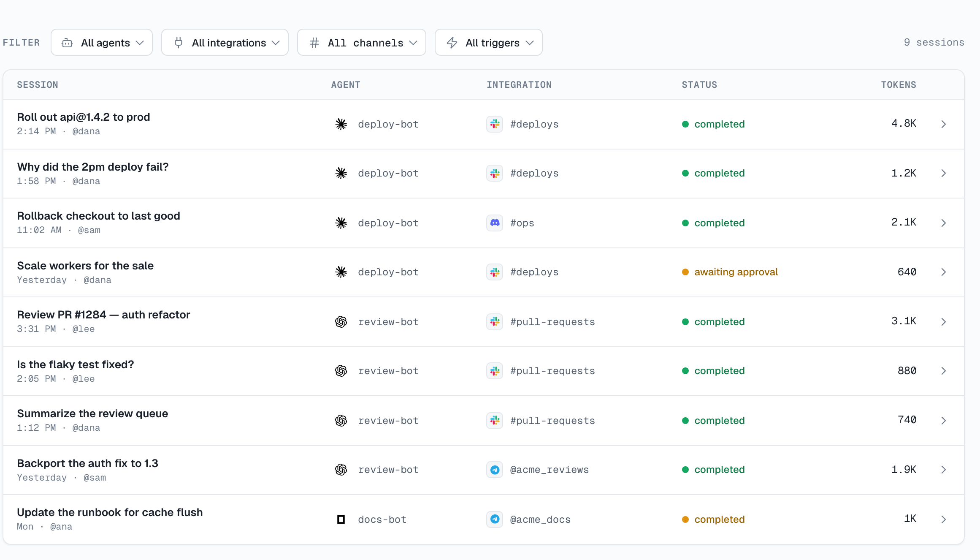Click the docs-bot square icon in the runbook row
Image resolution: width=980 pixels, height=560 pixels.
pos(341,519)
